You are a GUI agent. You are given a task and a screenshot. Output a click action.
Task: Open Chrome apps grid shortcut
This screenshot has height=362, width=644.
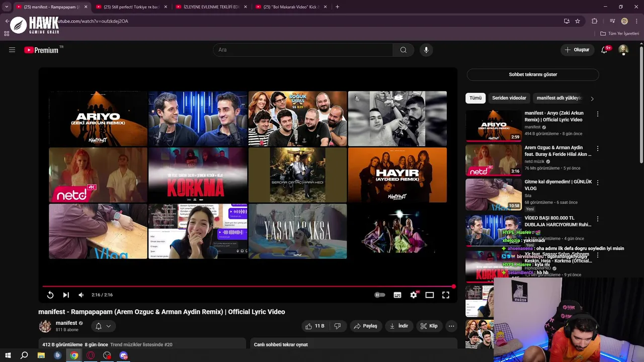coord(7,34)
